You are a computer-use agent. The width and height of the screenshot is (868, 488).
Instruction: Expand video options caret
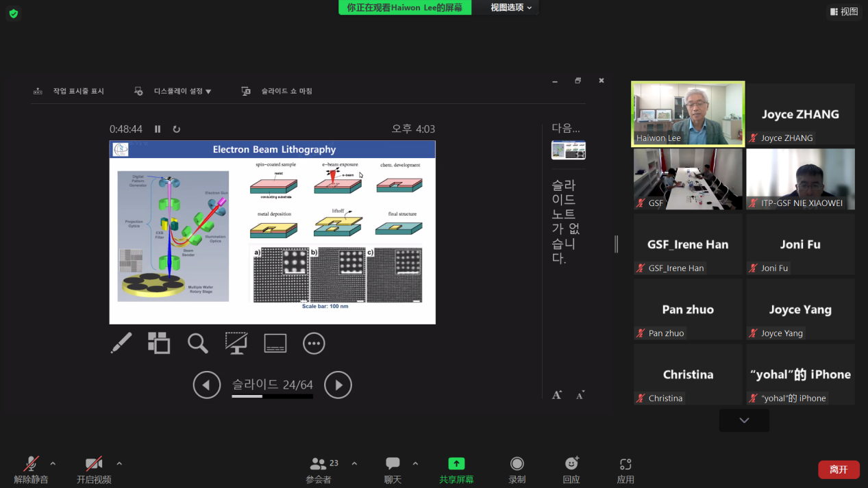pyautogui.click(x=119, y=463)
